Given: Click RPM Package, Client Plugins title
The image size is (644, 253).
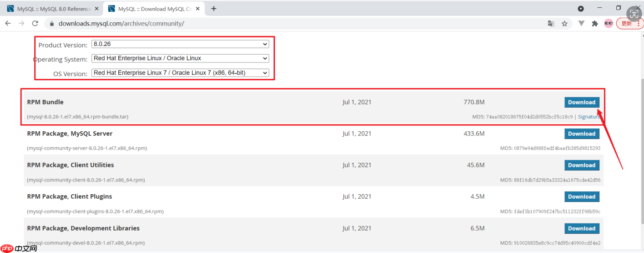Looking at the screenshot, I should click(x=70, y=196).
